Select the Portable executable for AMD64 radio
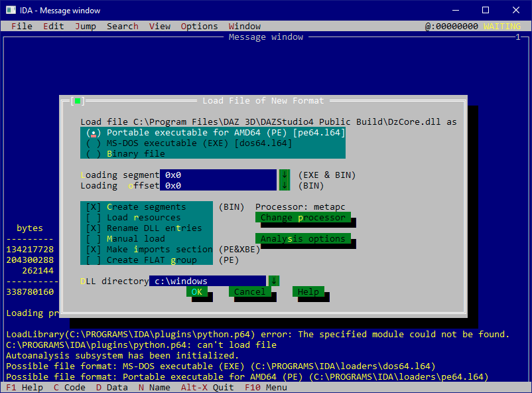 (x=93, y=132)
